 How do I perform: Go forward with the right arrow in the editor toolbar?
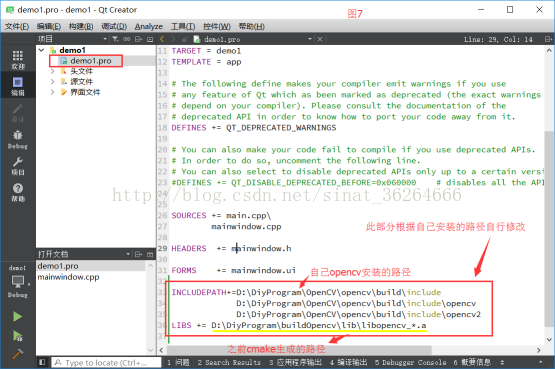(x=173, y=39)
